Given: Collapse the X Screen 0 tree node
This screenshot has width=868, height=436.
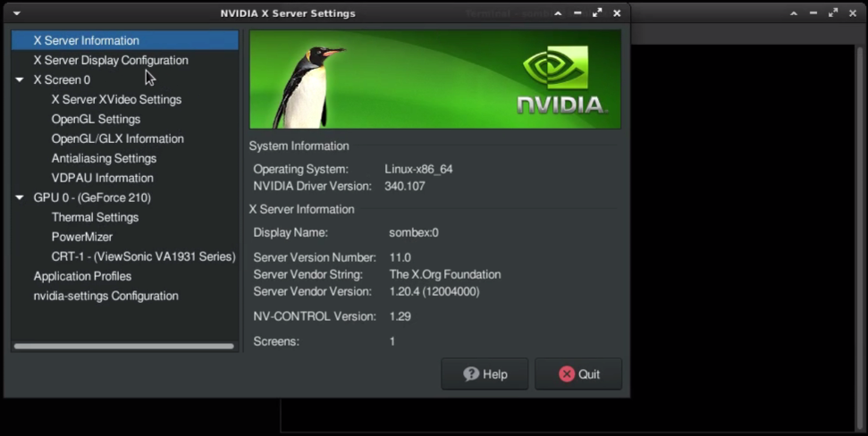Looking at the screenshot, I should point(20,80).
